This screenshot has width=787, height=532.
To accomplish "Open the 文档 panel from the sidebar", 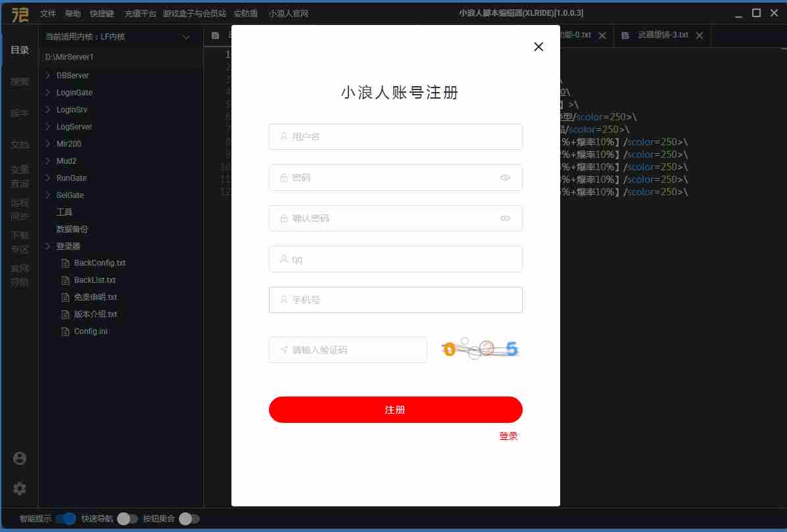I will 19,145.
